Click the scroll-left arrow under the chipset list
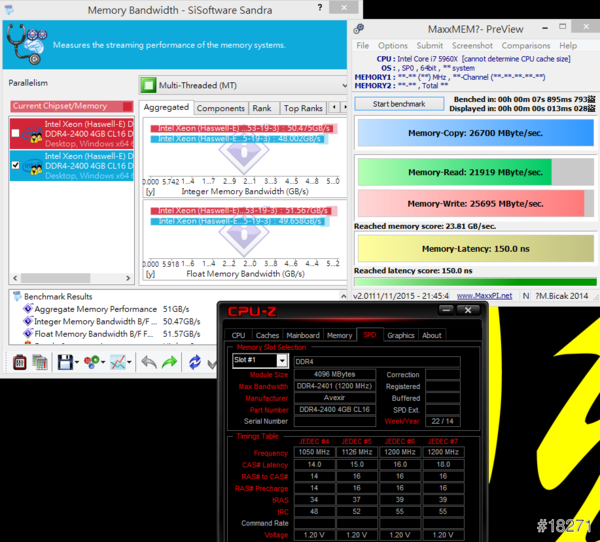Viewport: 600px width, 542px height. pos(15,278)
